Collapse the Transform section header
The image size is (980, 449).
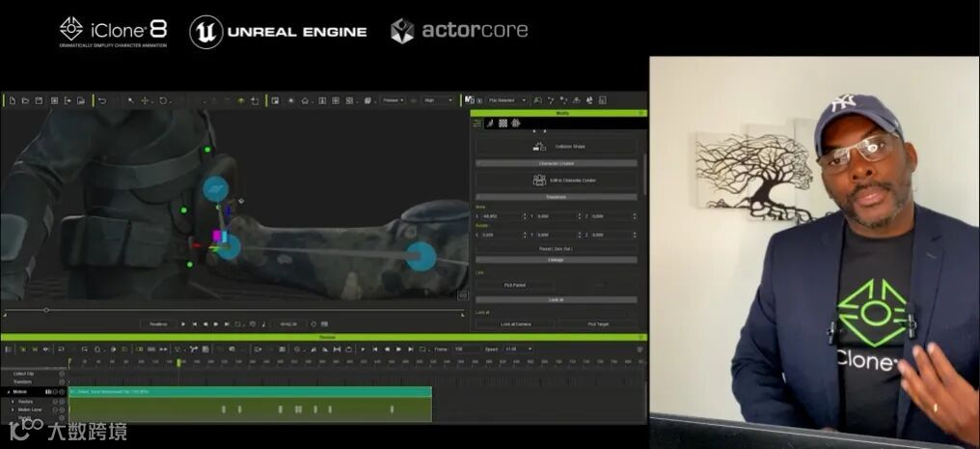[557, 197]
